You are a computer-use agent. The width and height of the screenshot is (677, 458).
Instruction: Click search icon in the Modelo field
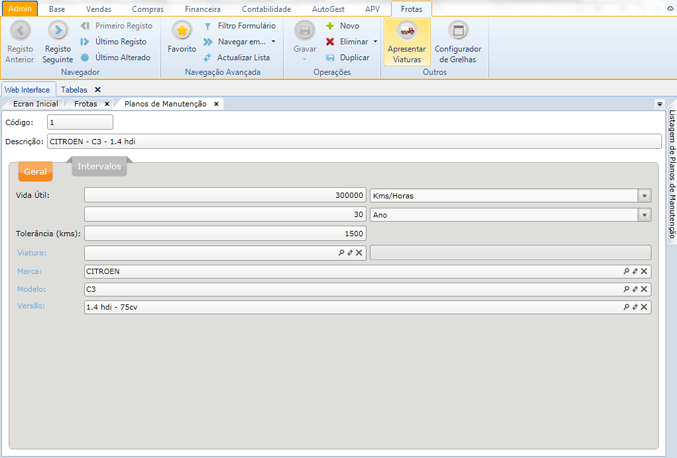[x=626, y=289]
